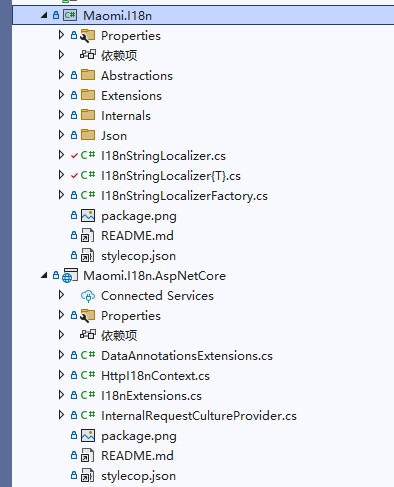The height and width of the screenshot is (487, 394).
Task: Select the first README.md file
Action: pos(137,236)
